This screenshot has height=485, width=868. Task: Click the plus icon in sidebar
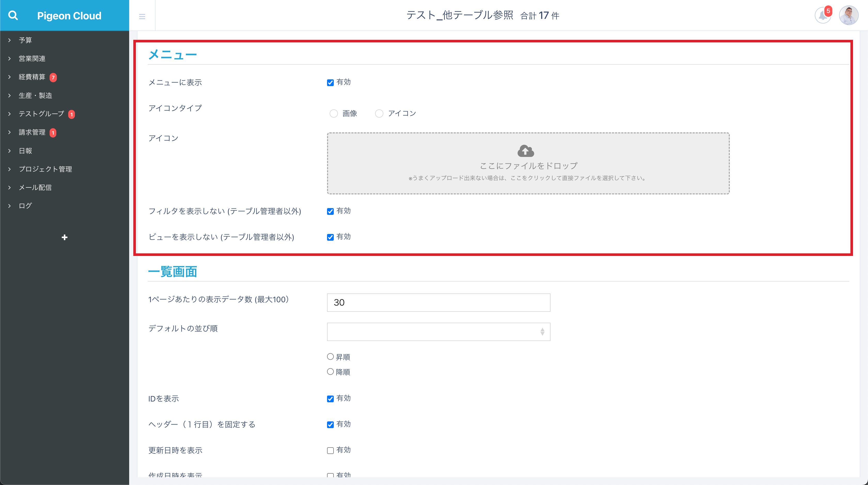64,237
